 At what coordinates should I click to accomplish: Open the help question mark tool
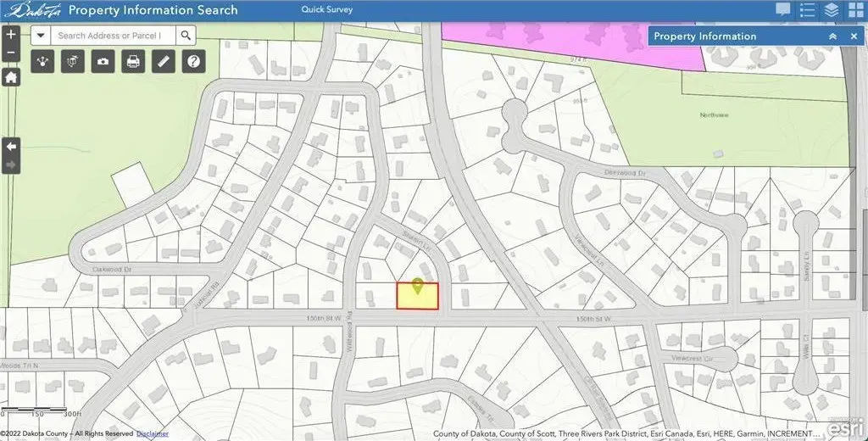[x=194, y=61]
